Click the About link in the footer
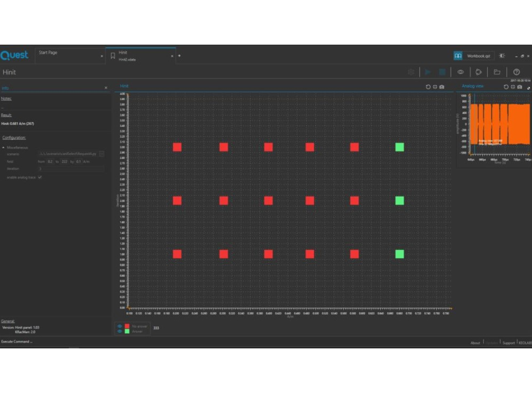 pos(475,343)
